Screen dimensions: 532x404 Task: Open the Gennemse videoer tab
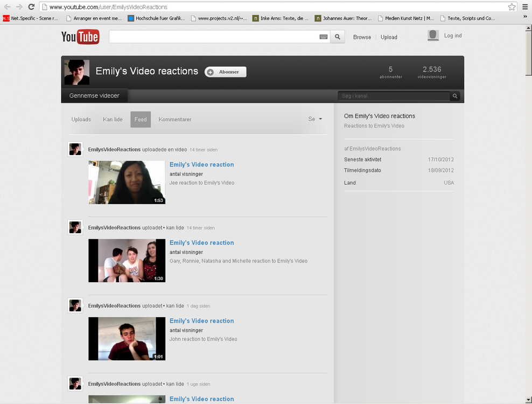point(94,96)
